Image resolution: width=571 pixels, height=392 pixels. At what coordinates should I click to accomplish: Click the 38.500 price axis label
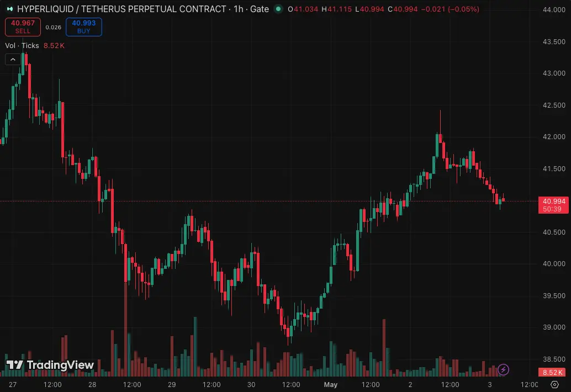point(554,359)
